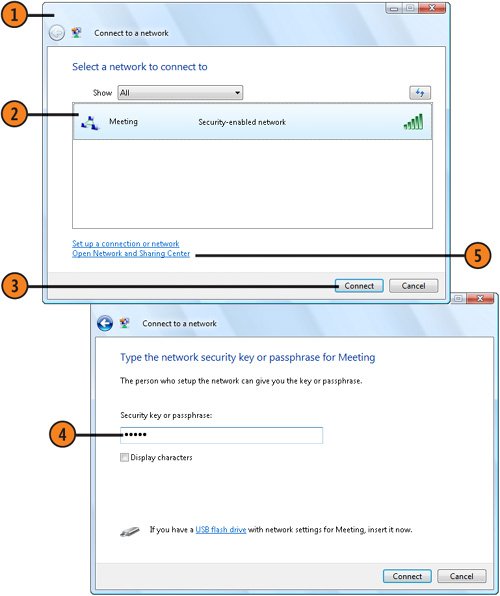Image resolution: width=500 pixels, height=596 pixels.
Task: Click the grayed-out back arrow in network selection dialog
Action: (x=57, y=33)
